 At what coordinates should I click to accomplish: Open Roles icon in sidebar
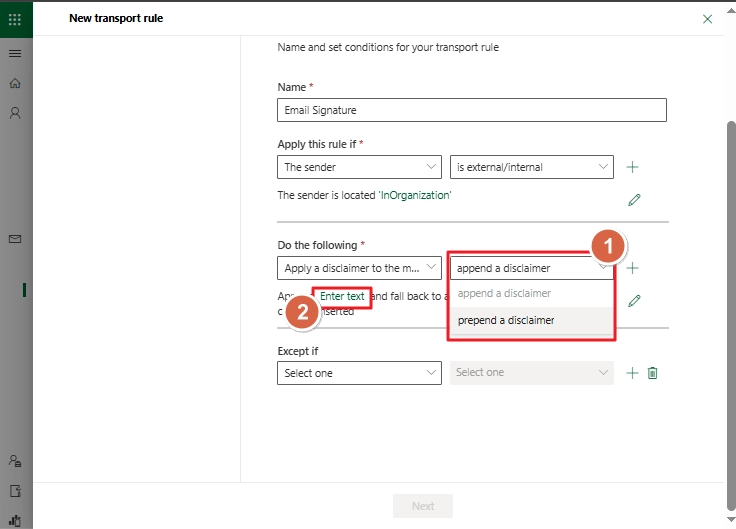click(x=15, y=461)
